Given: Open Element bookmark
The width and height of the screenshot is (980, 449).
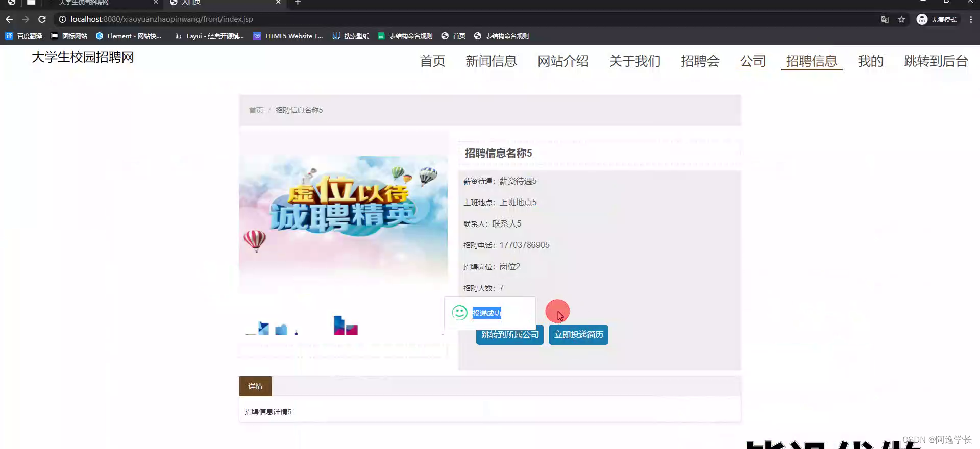Looking at the screenshot, I should [128, 36].
